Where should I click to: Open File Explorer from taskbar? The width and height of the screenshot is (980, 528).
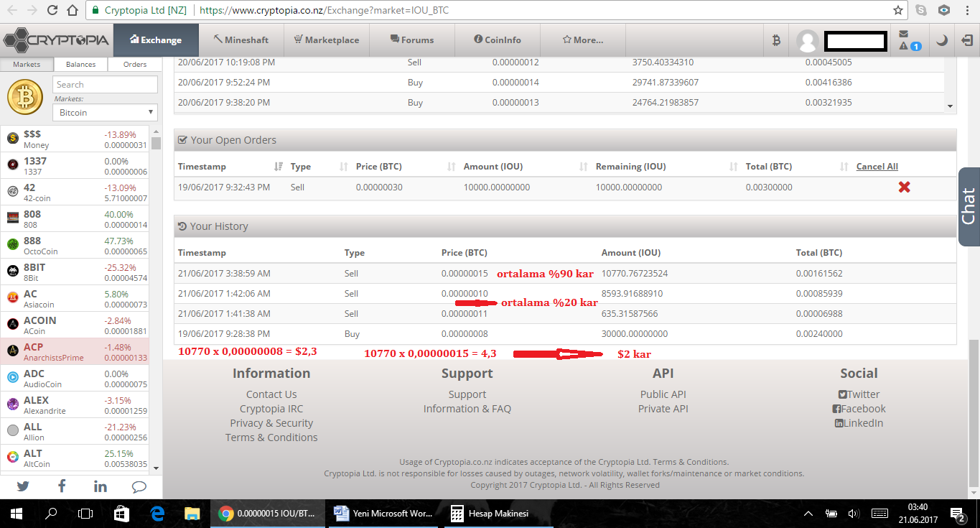192,514
